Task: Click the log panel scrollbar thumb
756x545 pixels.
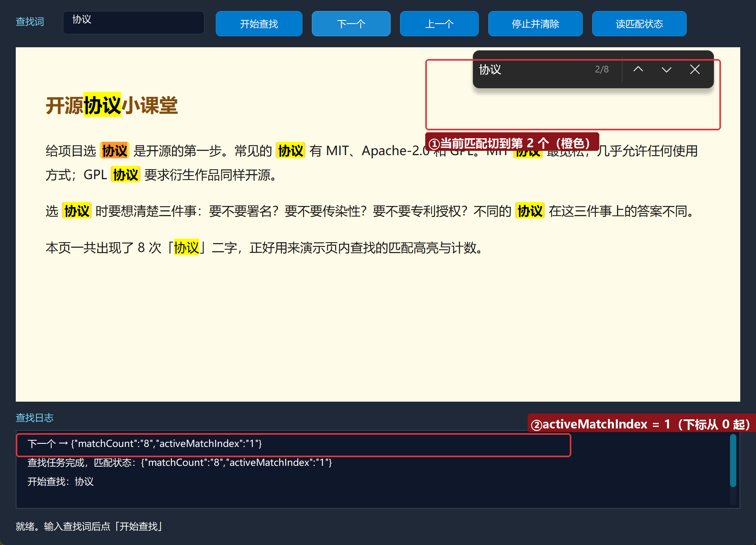Action: [733, 460]
